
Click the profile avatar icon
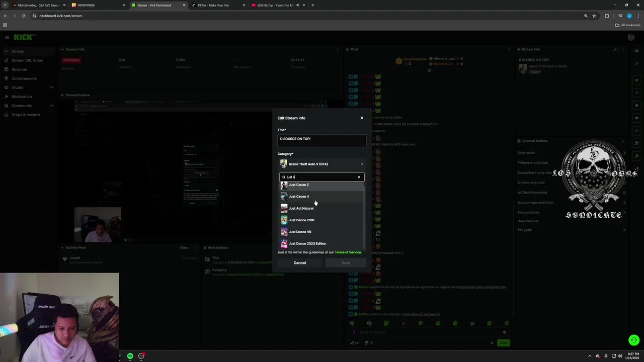point(631,37)
